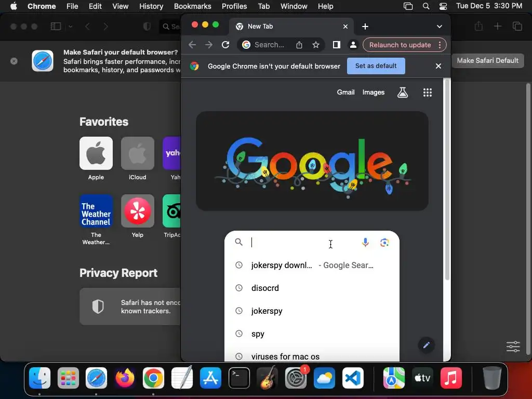The width and height of the screenshot is (532, 399).
Task: Open the Tab menu
Action: coord(263,6)
